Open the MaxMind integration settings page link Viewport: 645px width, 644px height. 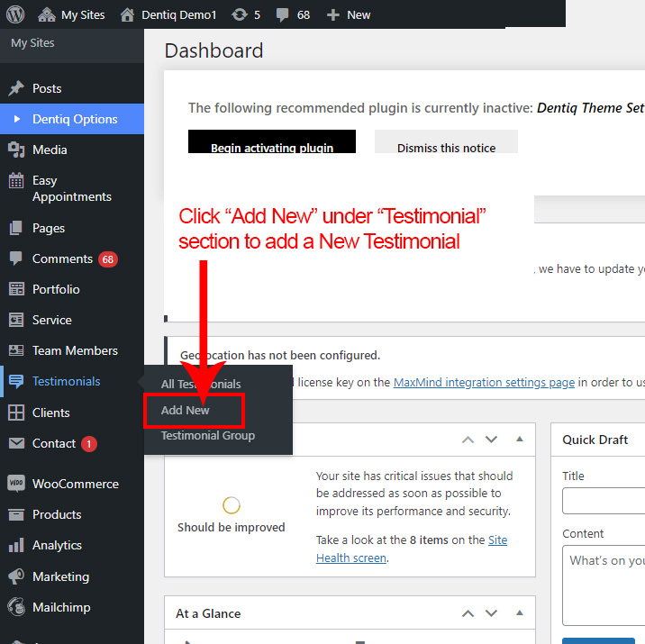pos(484,382)
